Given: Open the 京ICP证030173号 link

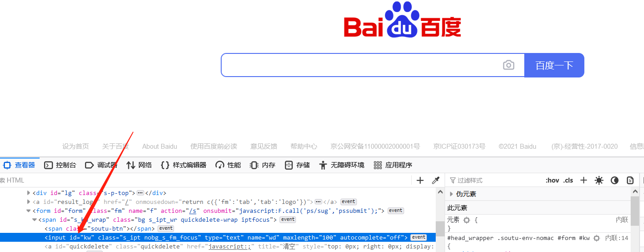Looking at the screenshot, I should 459,146.
